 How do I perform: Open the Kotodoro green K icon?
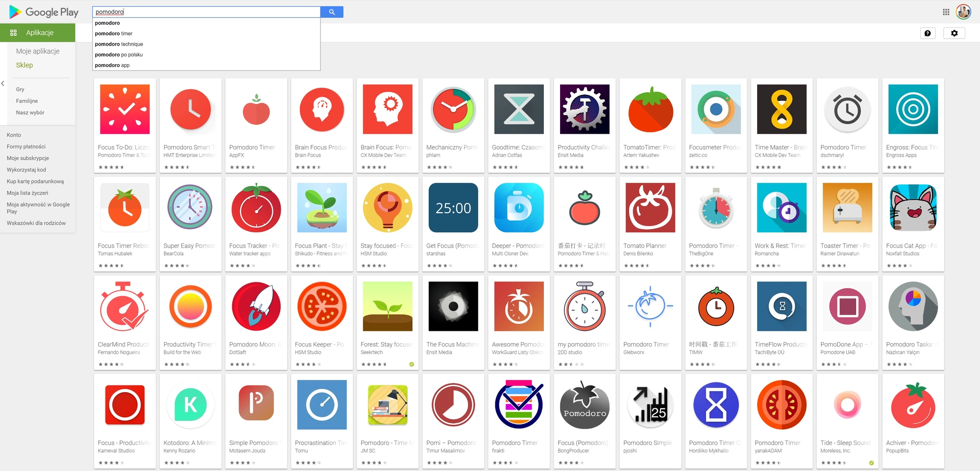pos(191,405)
